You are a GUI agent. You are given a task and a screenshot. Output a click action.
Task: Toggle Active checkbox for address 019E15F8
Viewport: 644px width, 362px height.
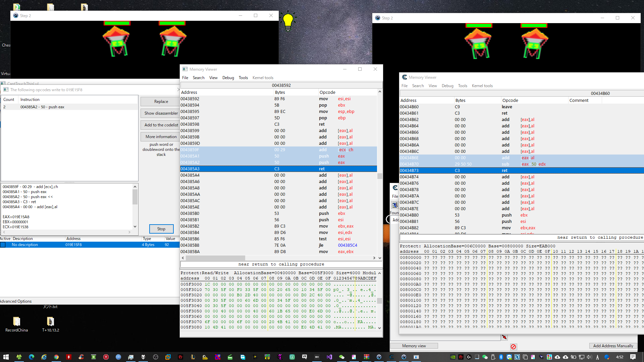tap(3, 245)
